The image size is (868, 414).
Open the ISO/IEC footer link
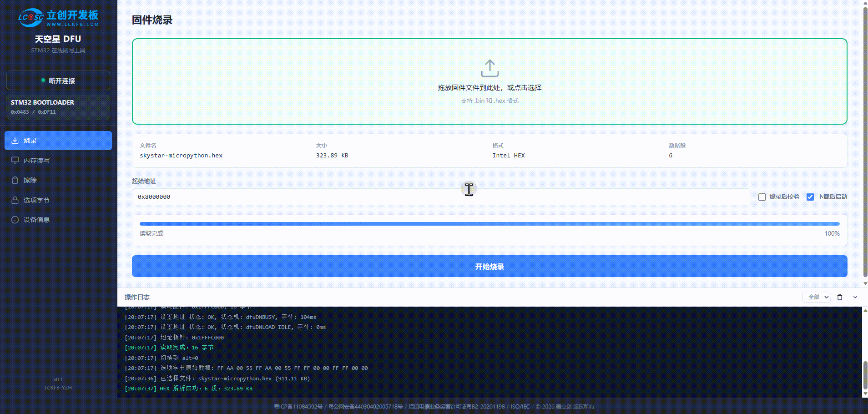point(520,407)
